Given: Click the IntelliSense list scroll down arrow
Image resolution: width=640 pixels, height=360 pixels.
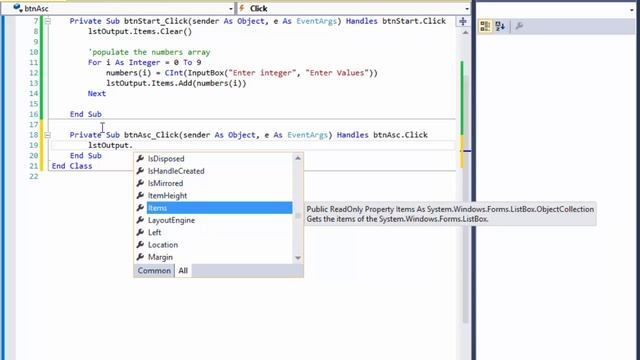Looking at the screenshot, I should point(298,258).
